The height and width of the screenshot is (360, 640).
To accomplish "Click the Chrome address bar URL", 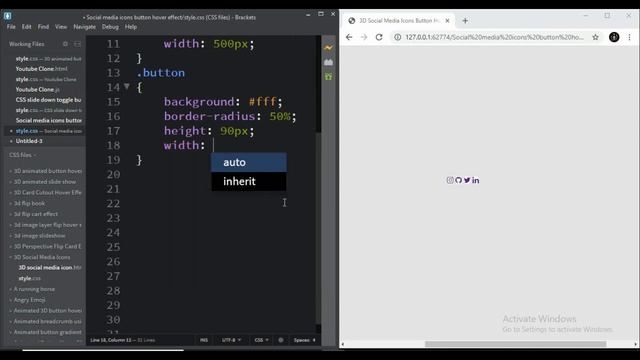I will click(x=494, y=37).
